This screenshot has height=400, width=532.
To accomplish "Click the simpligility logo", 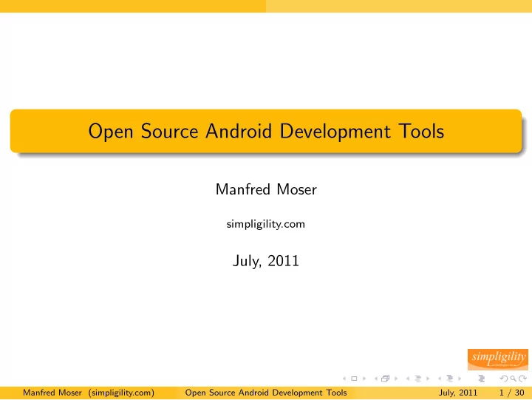I will tap(498, 359).
